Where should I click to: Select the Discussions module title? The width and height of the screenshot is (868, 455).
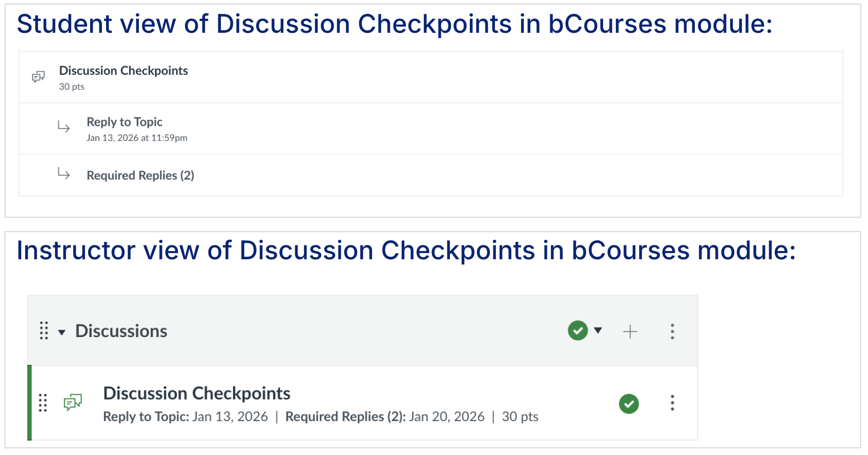[121, 331]
